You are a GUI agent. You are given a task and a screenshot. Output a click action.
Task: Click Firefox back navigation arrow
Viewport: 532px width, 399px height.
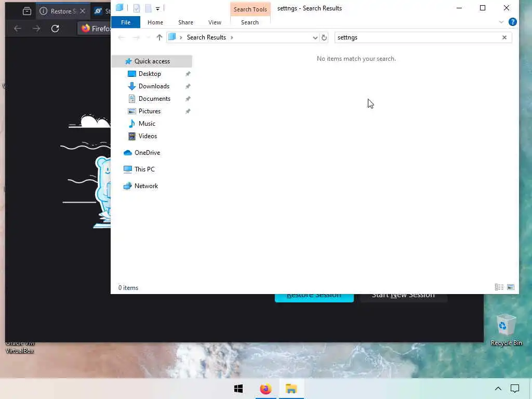(18, 29)
